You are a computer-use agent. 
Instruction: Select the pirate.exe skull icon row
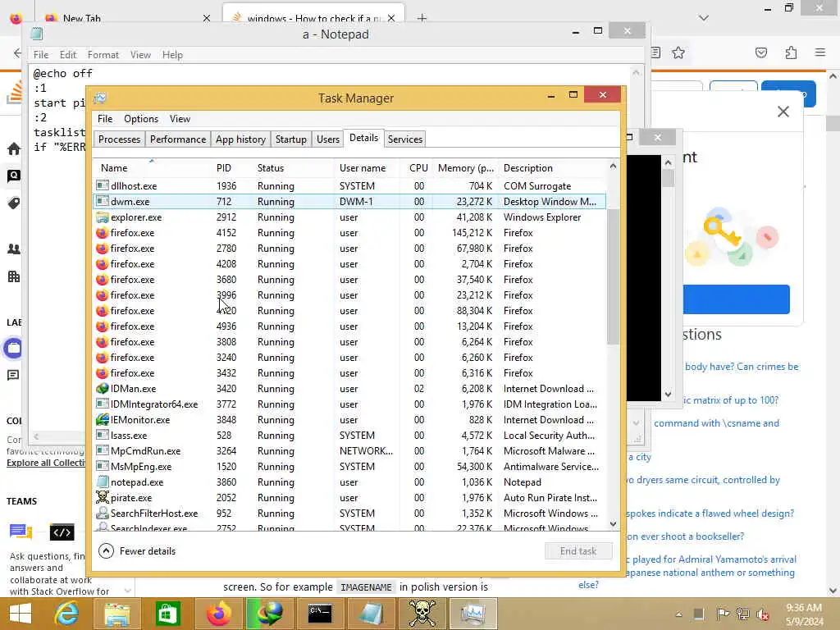(x=348, y=498)
